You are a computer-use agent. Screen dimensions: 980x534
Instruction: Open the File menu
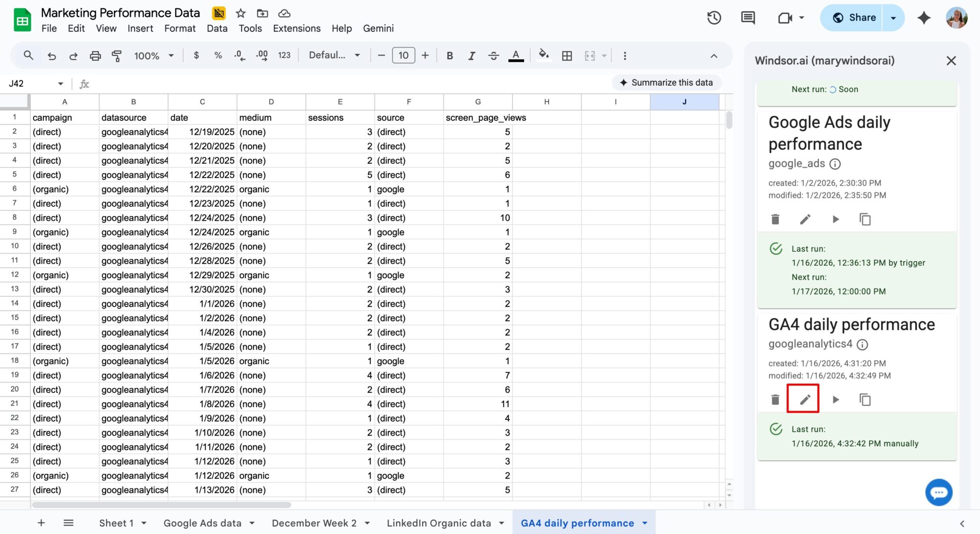(49, 29)
